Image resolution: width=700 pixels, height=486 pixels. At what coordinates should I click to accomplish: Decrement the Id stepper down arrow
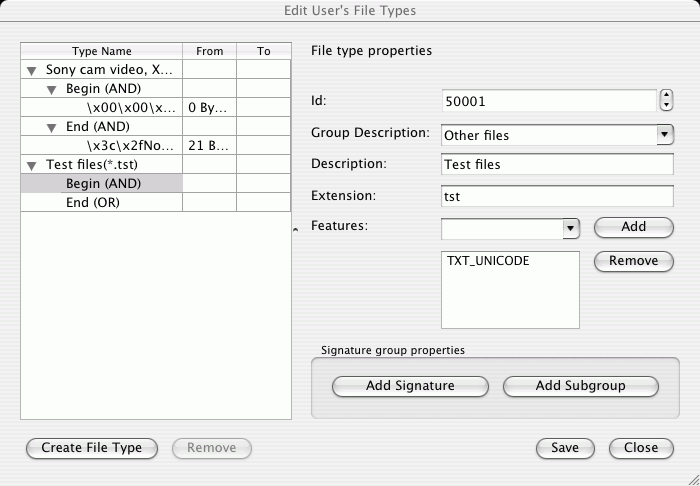click(x=667, y=106)
